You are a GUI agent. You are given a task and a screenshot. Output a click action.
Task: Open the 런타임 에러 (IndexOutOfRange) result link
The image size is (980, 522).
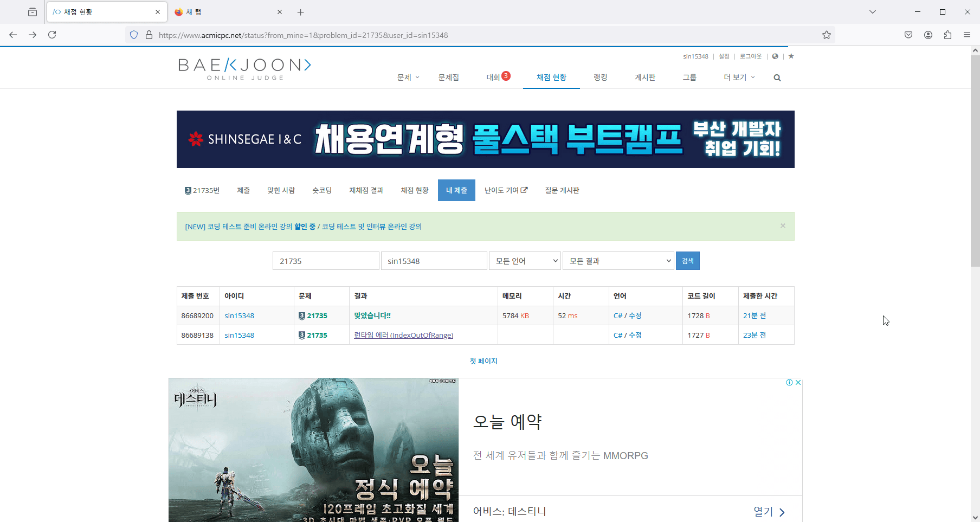click(x=404, y=335)
